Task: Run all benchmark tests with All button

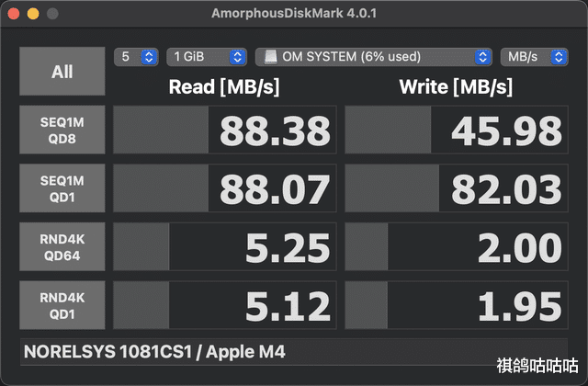Action: coord(62,72)
